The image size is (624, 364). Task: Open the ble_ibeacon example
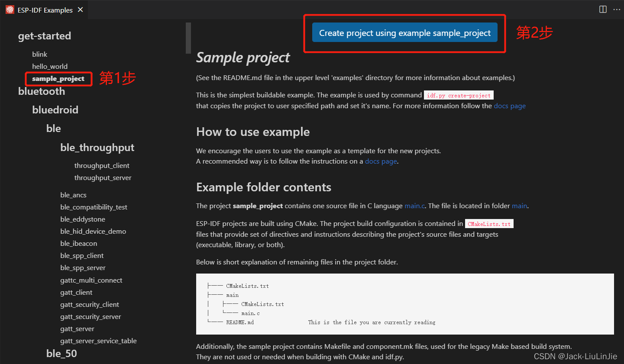coord(79,243)
